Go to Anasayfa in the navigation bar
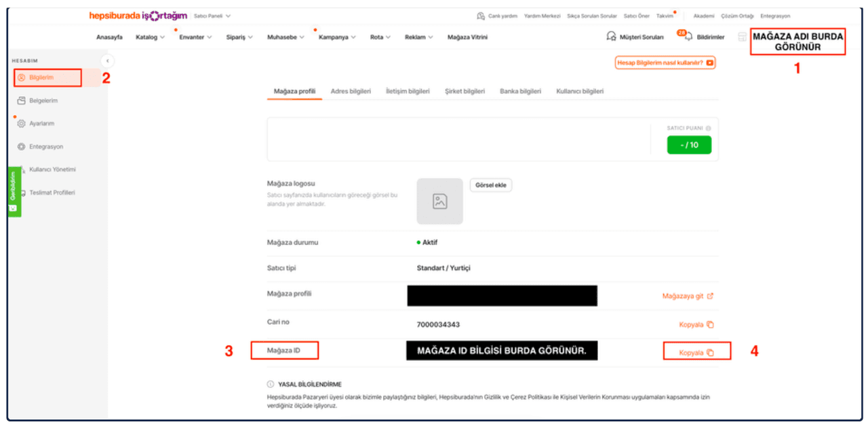This screenshot has width=868, height=426. [x=109, y=37]
